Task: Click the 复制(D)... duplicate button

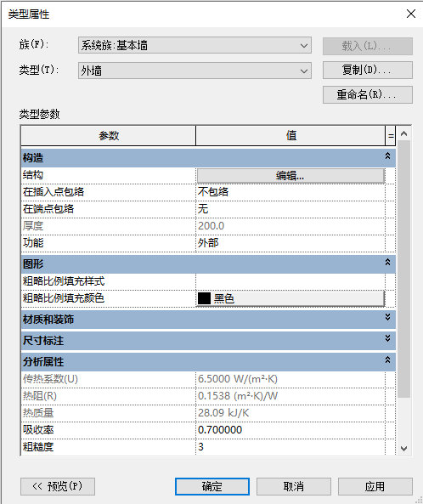Action: [x=368, y=70]
